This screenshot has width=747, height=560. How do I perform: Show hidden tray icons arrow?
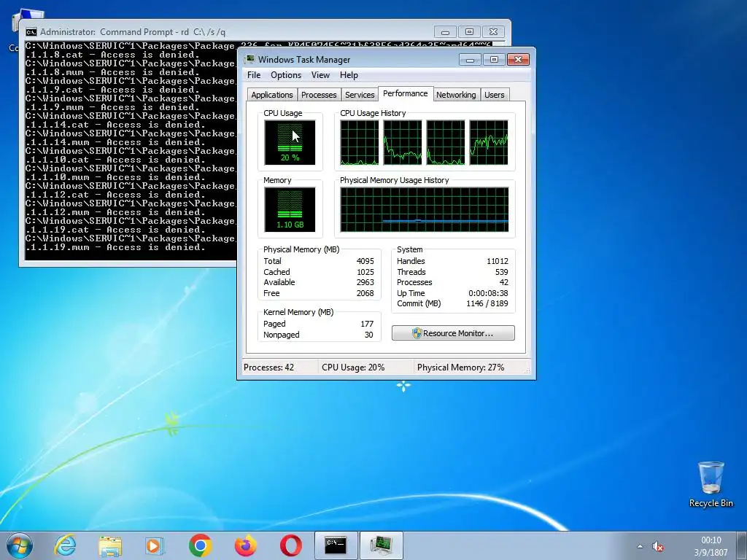(x=640, y=546)
